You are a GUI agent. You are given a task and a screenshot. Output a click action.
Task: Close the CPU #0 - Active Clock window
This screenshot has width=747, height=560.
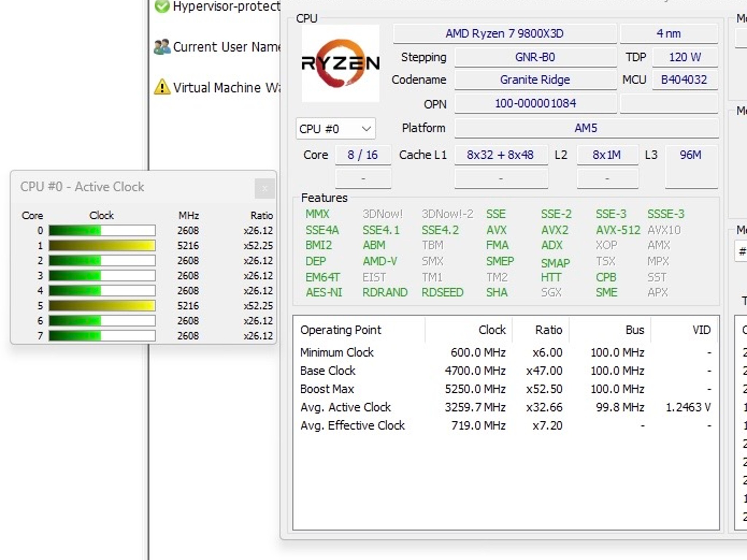coord(264,188)
